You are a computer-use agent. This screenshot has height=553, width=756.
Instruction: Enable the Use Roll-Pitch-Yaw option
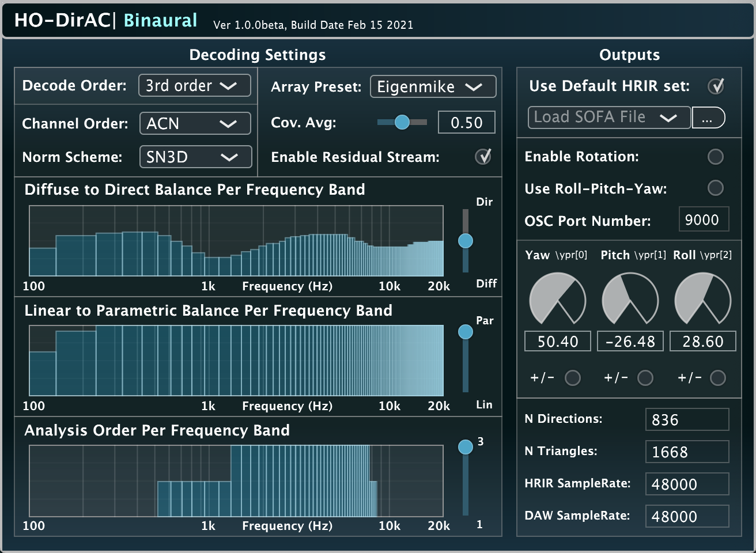point(715,188)
